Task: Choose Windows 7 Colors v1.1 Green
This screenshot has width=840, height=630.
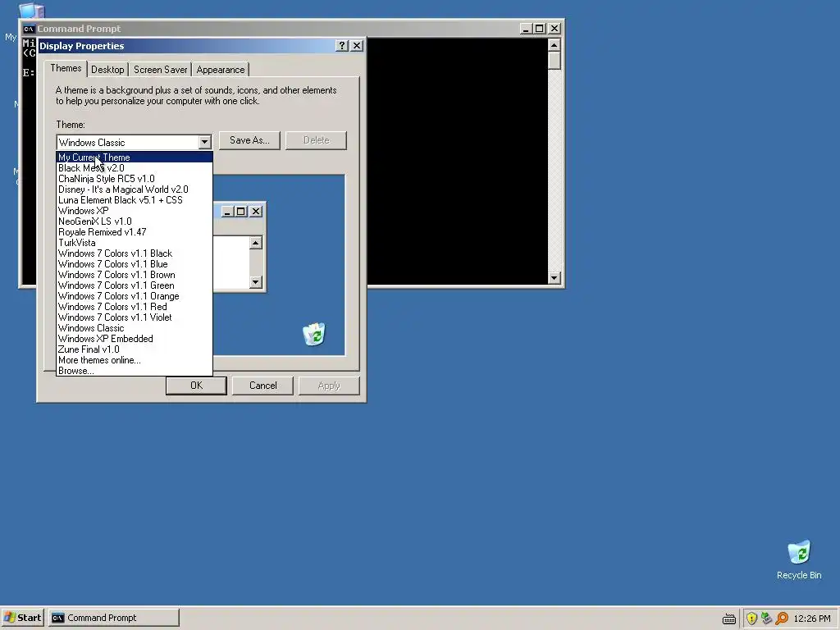Action: (x=135, y=285)
